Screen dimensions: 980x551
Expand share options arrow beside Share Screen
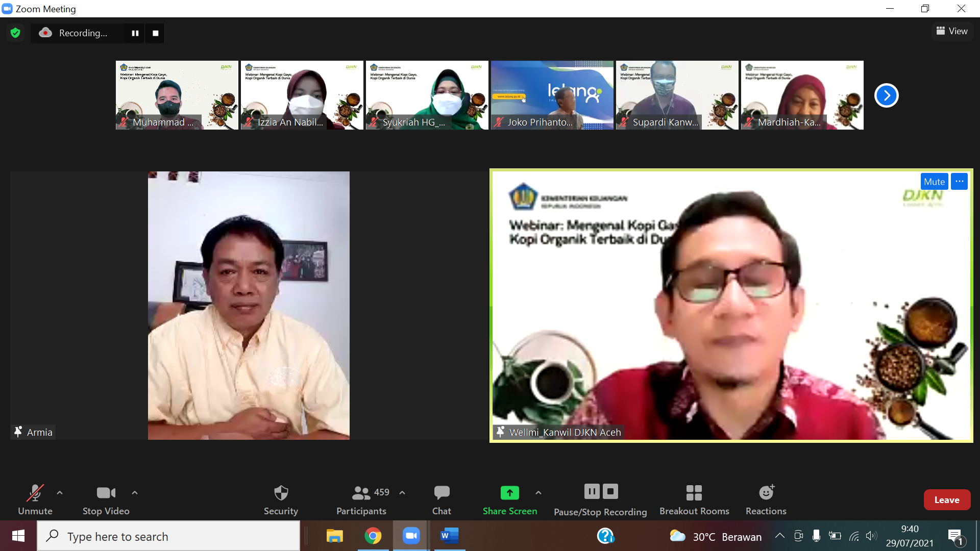coord(538,493)
